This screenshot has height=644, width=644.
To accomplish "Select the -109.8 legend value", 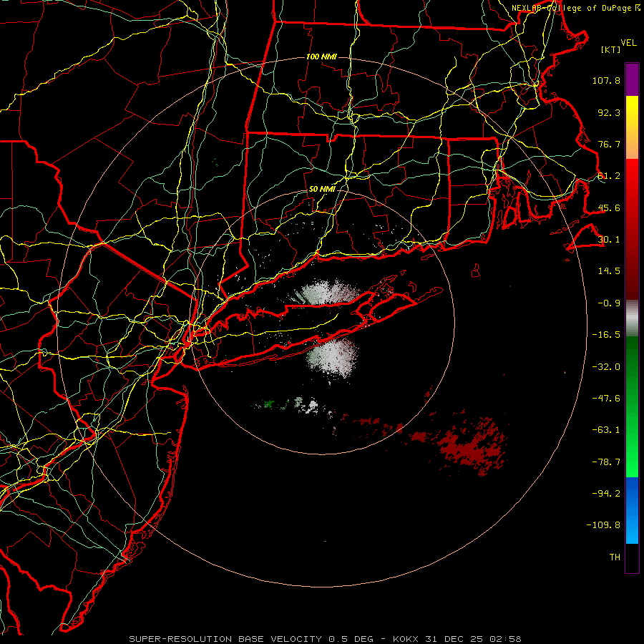I will click(x=603, y=525).
